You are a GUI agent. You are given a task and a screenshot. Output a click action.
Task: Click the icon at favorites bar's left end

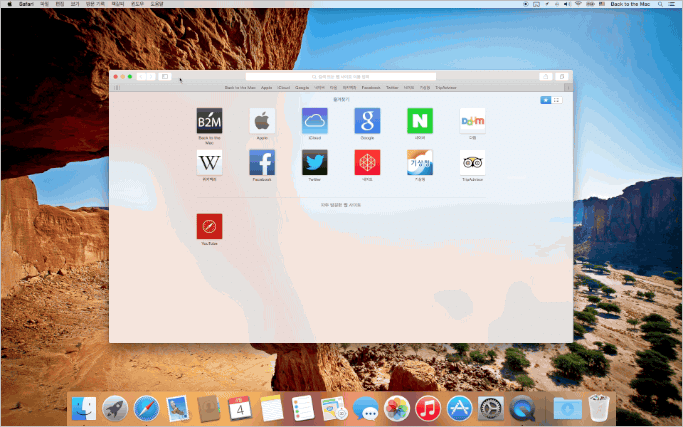tap(117, 88)
